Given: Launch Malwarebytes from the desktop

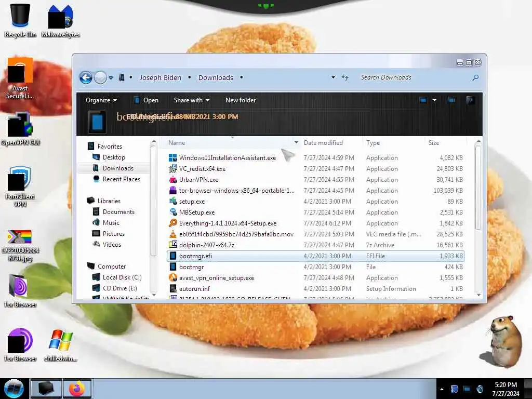Looking at the screenshot, I should coord(60,20).
